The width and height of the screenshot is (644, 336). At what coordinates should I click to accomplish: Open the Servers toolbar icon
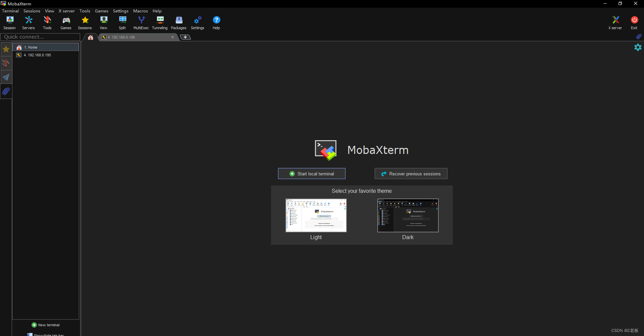tap(29, 23)
